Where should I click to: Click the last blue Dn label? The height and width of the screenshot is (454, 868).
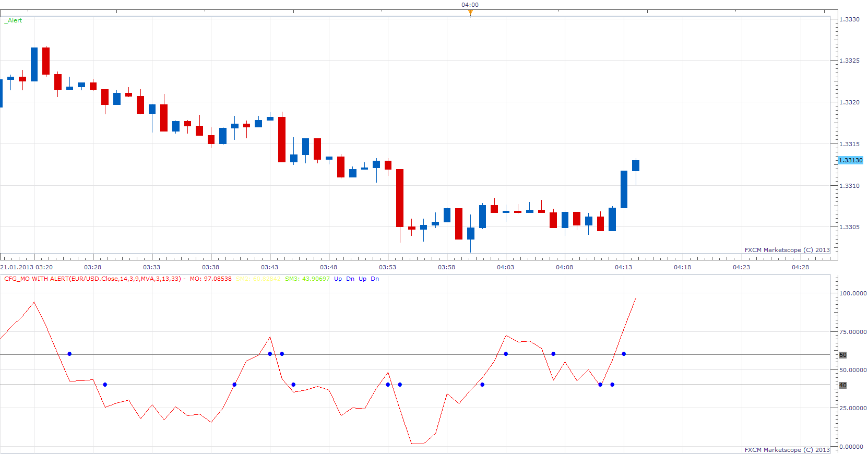(x=375, y=279)
